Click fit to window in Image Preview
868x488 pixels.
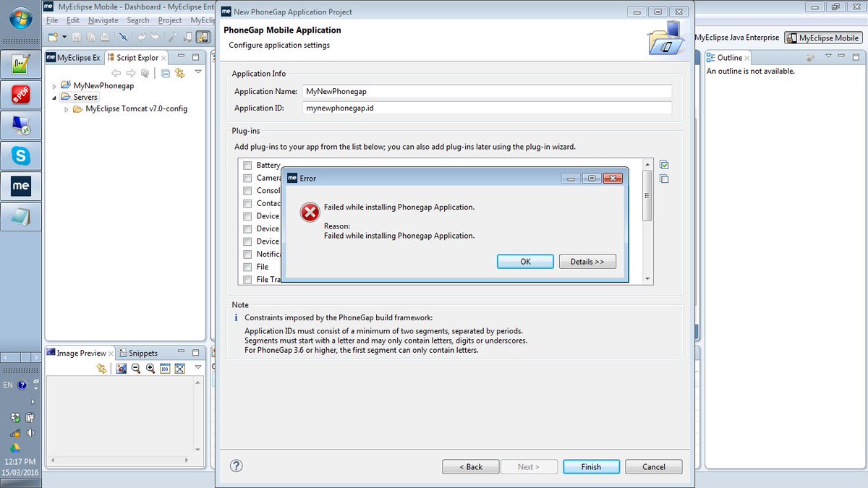pyautogui.click(x=179, y=369)
